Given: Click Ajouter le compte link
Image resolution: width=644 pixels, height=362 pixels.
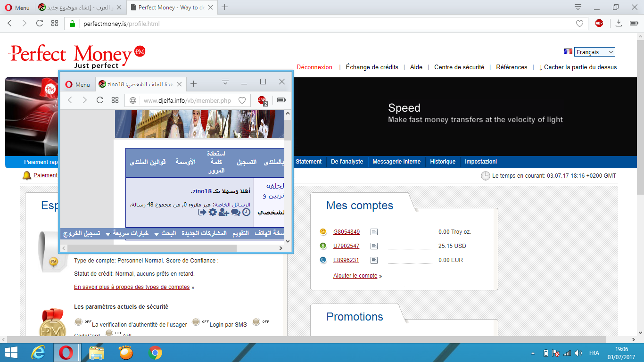Looking at the screenshot, I should [x=355, y=276].
